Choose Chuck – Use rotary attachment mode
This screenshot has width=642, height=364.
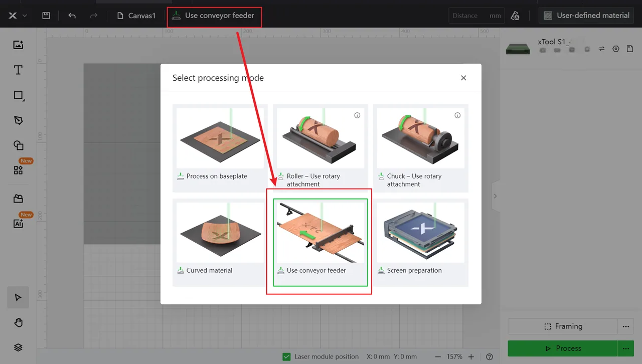pos(421,148)
